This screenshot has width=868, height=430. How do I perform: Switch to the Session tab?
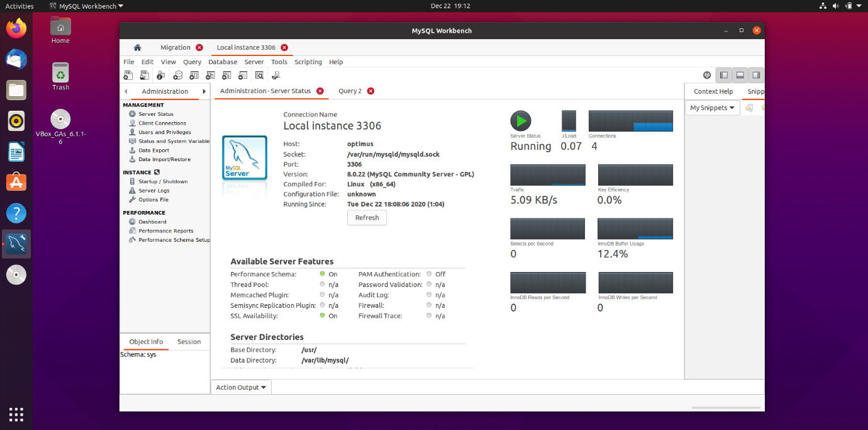[189, 341]
